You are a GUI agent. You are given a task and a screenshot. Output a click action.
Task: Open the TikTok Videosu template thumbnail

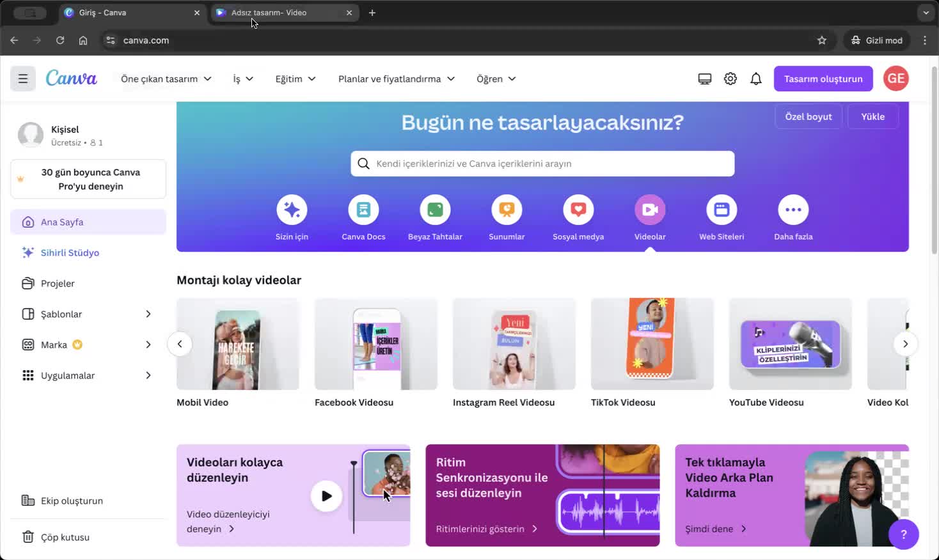pos(652,344)
